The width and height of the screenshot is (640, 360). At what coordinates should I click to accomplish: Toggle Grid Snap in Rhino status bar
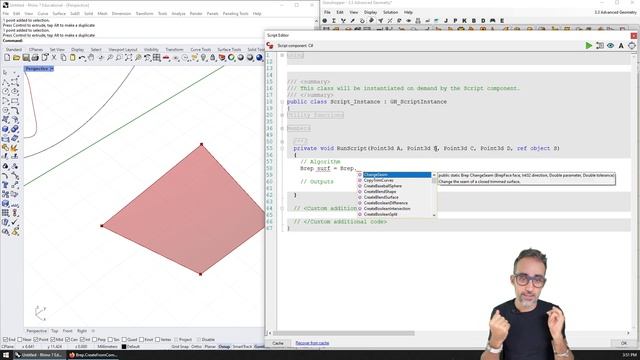point(180,347)
